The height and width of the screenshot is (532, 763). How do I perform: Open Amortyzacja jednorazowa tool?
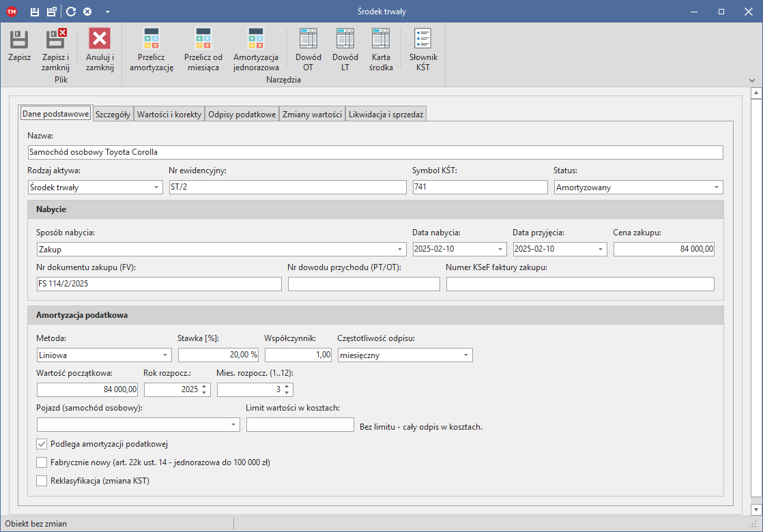(256, 50)
